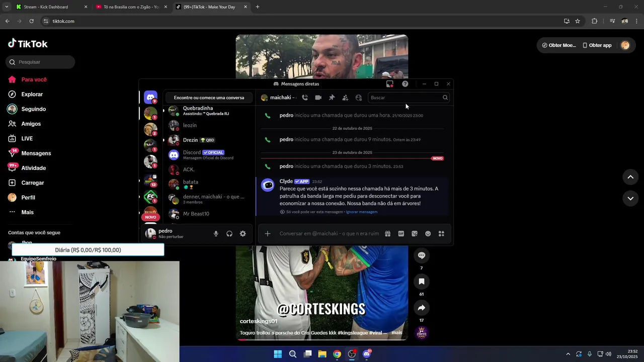Screen dimensions: 644x362
Task: Click the plus attachment button in Discord
Action: coord(268,233)
